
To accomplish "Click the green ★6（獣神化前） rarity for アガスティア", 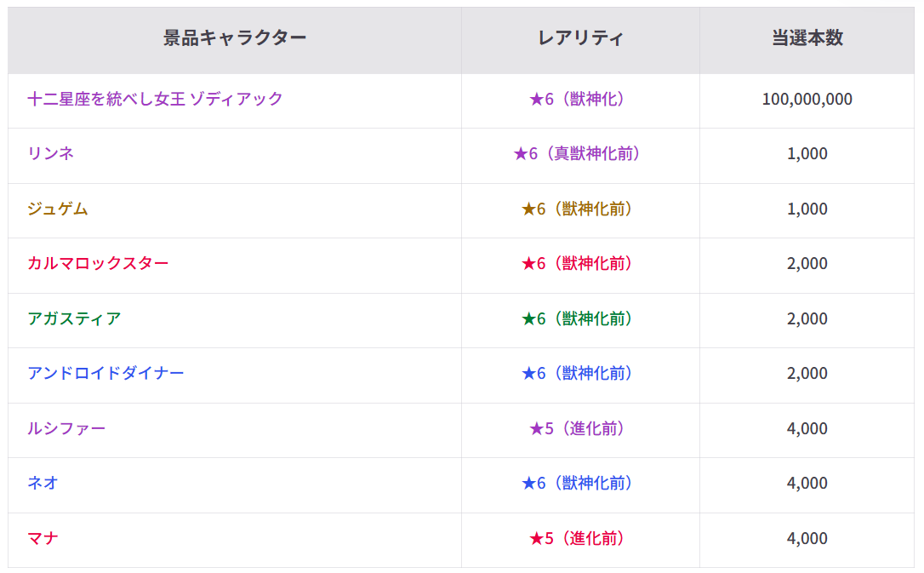I will 576,318.
